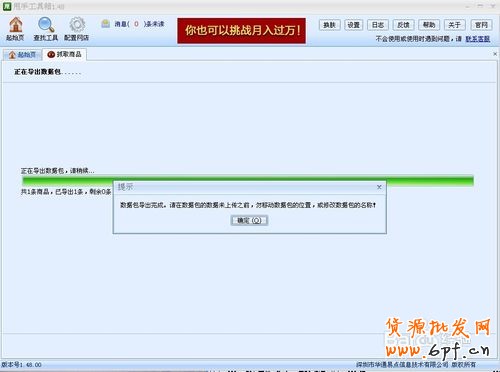Open the 配置网店 gear icon

(x=77, y=25)
